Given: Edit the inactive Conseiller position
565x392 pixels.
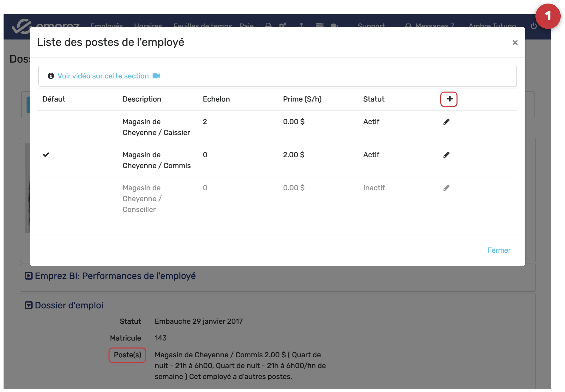Looking at the screenshot, I should tap(446, 188).
